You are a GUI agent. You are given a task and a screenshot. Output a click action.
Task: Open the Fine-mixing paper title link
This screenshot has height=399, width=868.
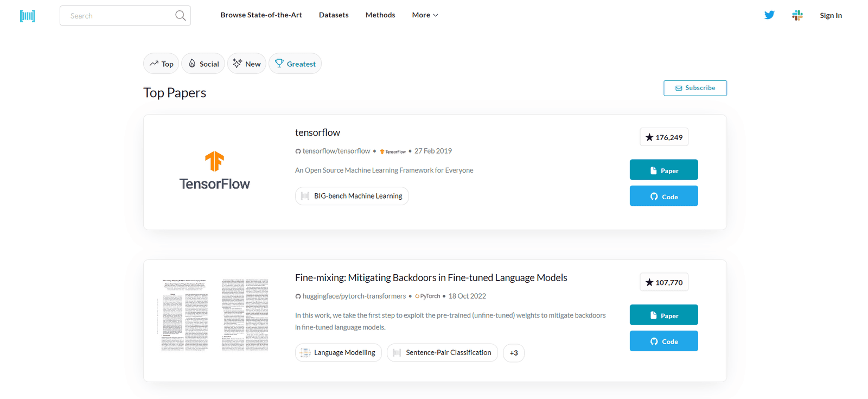pyautogui.click(x=431, y=277)
